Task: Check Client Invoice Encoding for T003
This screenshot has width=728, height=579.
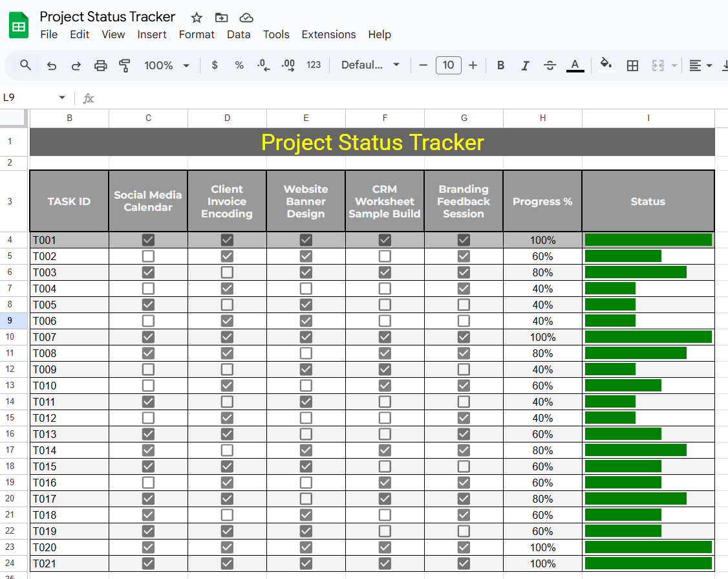Action: tap(227, 272)
